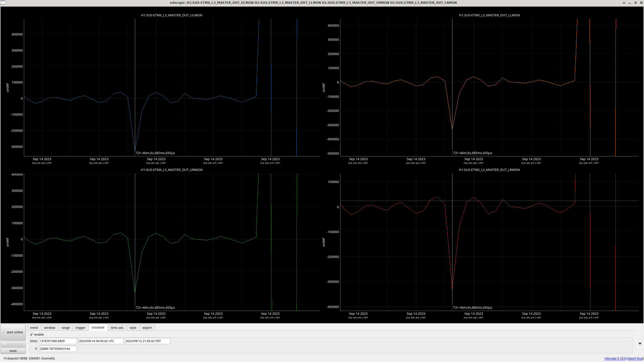Screen dimensions: 644x362
Task: Focus the UTC time input field
Action: (101, 341)
